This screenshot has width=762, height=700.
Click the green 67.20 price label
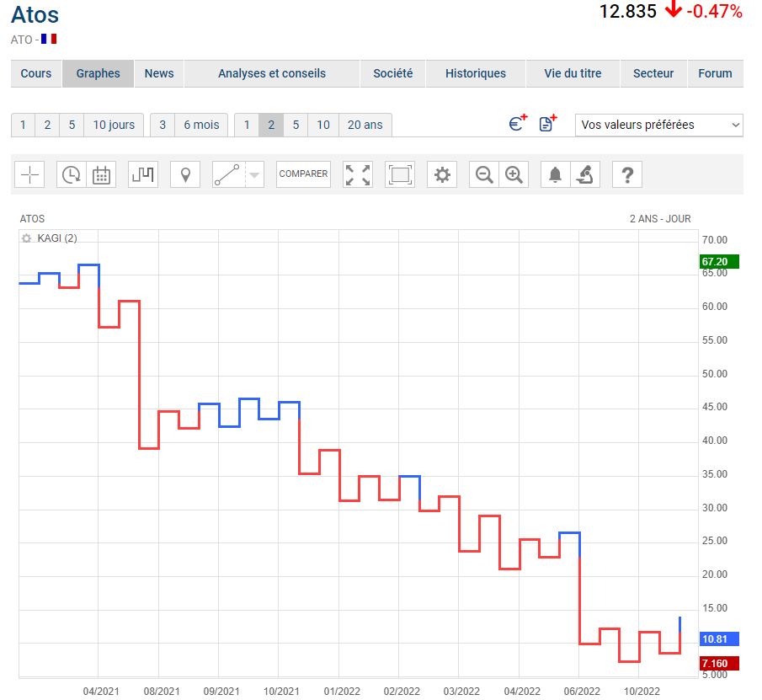(719, 261)
